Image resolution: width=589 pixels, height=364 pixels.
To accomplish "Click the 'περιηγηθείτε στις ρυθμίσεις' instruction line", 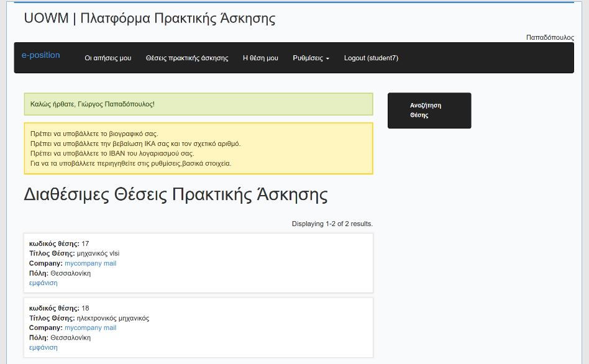I will click(130, 163).
